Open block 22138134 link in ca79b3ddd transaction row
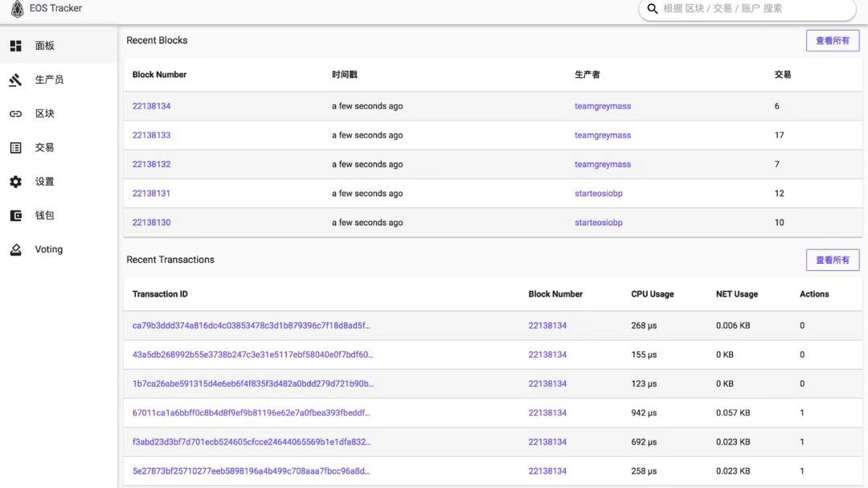868x488 pixels. (547, 326)
